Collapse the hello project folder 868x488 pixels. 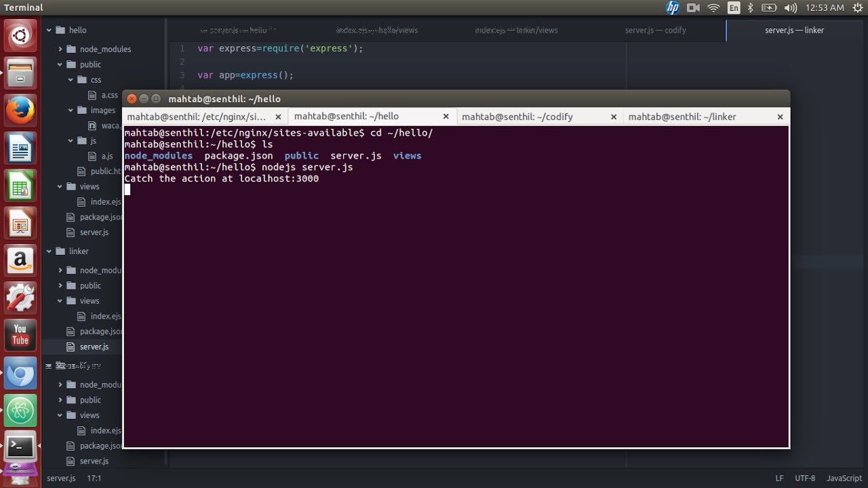[49, 30]
